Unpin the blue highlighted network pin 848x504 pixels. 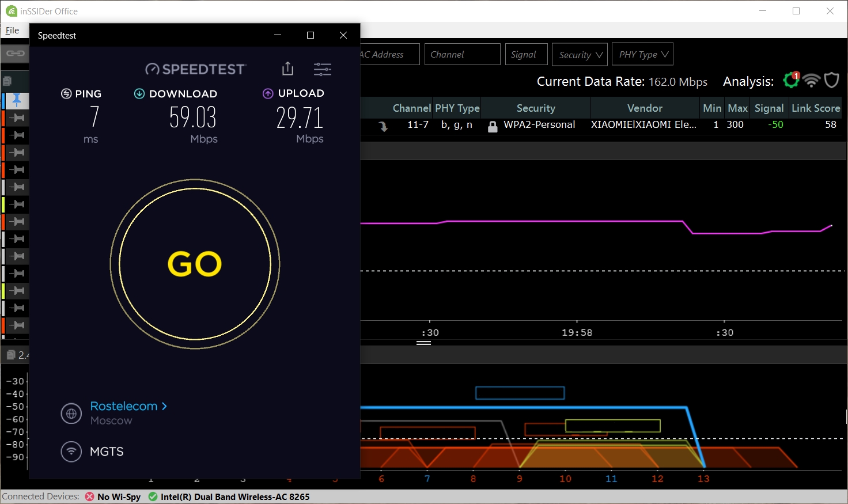(x=17, y=100)
